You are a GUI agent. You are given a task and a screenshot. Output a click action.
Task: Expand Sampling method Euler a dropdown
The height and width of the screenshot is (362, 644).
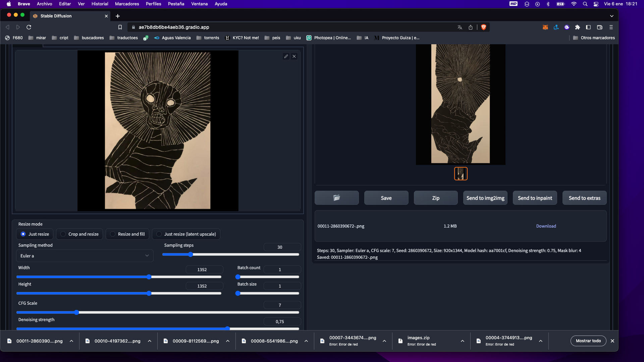(x=85, y=256)
